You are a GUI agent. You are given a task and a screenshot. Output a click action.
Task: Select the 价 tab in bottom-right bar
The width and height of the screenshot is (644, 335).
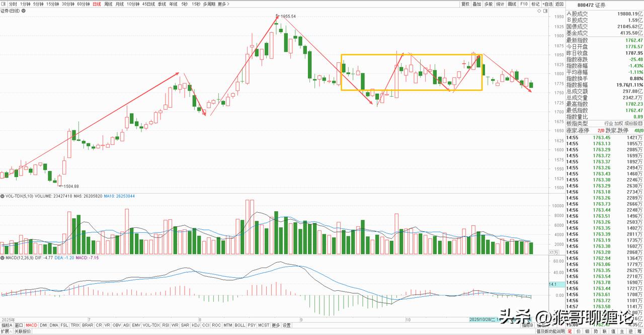[578, 331]
